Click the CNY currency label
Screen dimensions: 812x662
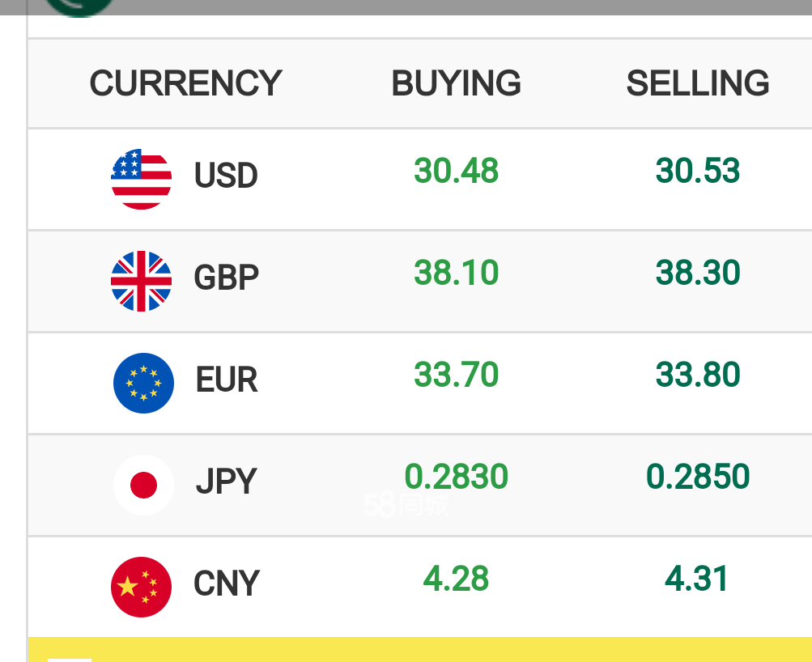click(227, 583)
